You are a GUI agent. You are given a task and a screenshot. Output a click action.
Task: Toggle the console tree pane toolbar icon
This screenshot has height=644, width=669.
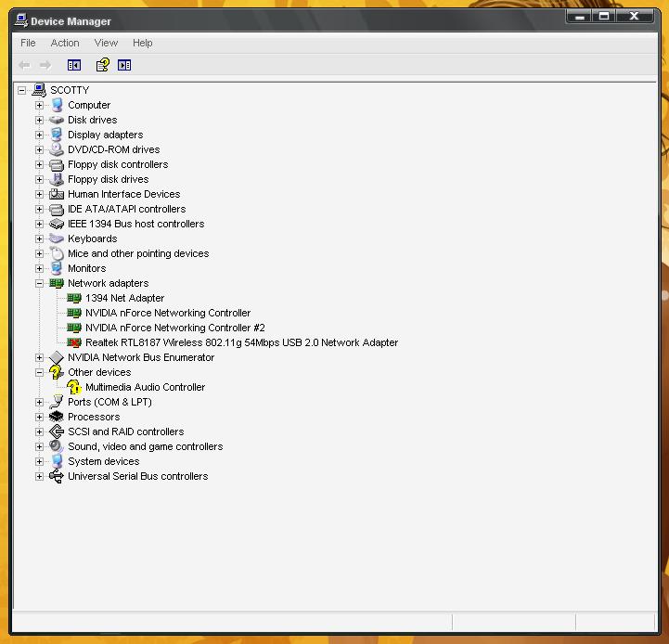click(74, 65)
